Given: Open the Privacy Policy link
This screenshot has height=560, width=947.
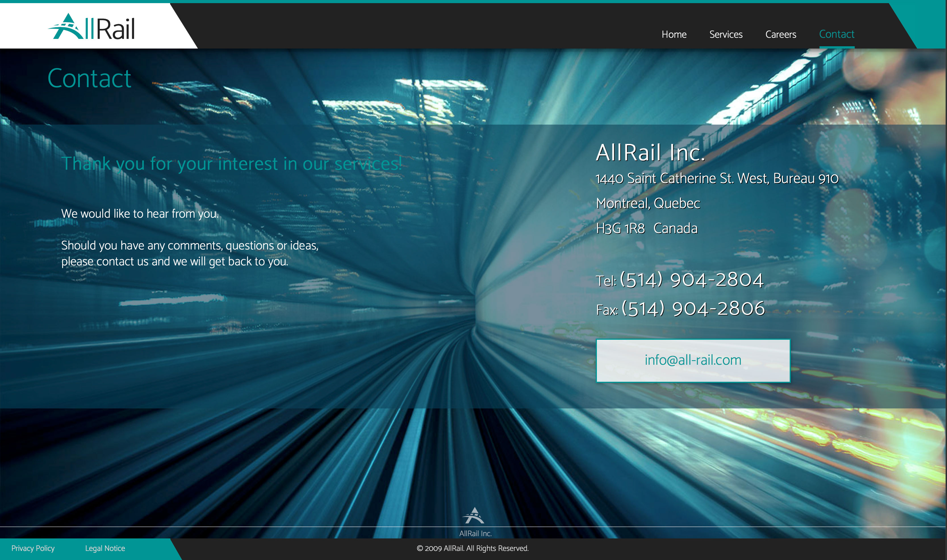Looking at the screenshot, I should pyautogui.click(x=33, y=548).
